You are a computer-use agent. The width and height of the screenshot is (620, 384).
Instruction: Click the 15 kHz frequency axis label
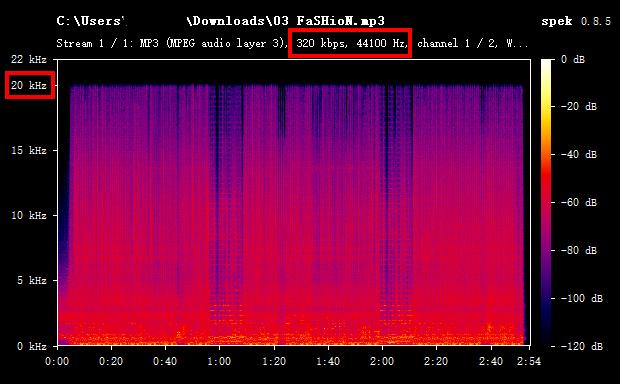coord(29,150)
